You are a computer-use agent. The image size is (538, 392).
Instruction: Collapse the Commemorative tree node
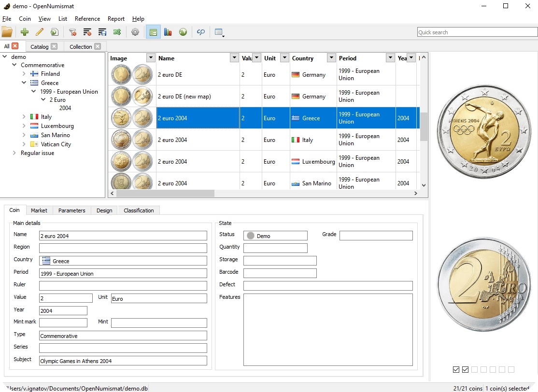tap(14, 65)
